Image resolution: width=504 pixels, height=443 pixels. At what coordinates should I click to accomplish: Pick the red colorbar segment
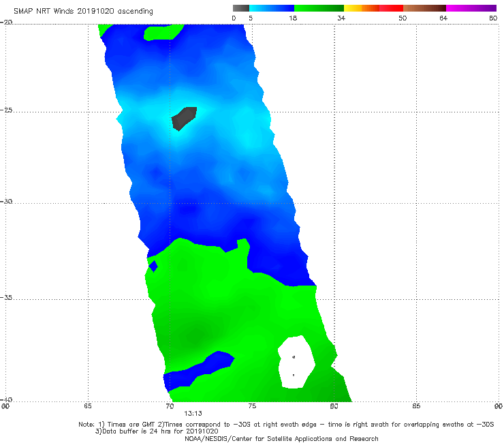391,8
